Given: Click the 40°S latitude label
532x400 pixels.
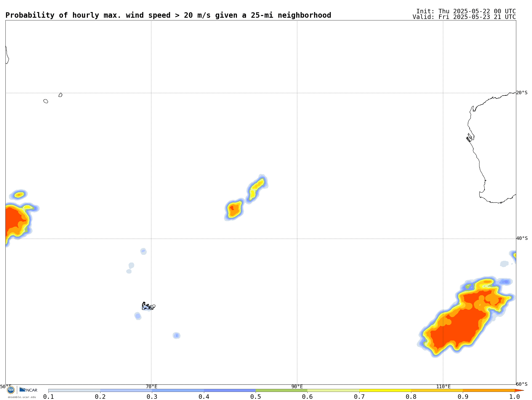Looking at the screenshot, I should pos(522,238).
